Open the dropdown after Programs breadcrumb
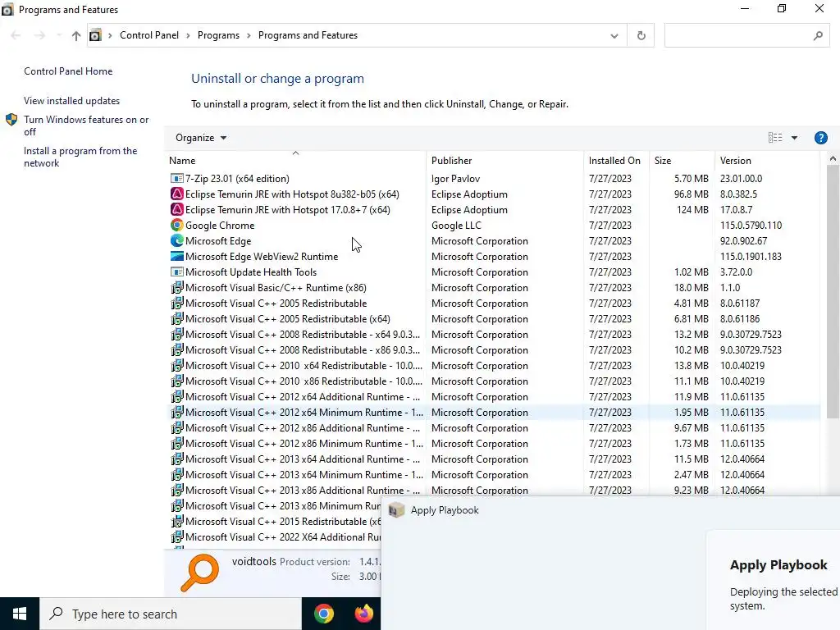 coord(249,35)
